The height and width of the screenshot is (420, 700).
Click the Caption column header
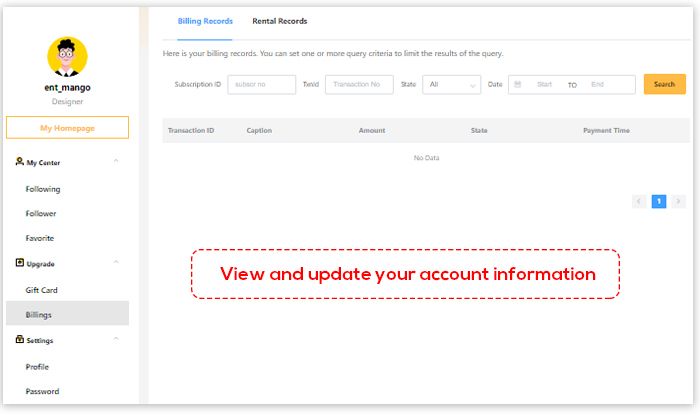coord(259,131)
